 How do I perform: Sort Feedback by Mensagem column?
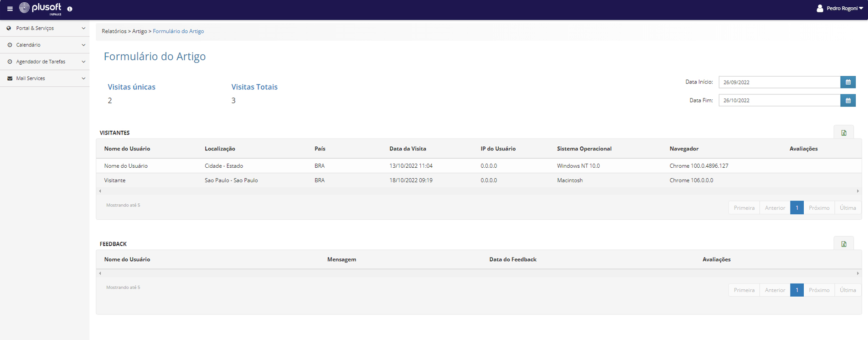click(x=341, y=259)
